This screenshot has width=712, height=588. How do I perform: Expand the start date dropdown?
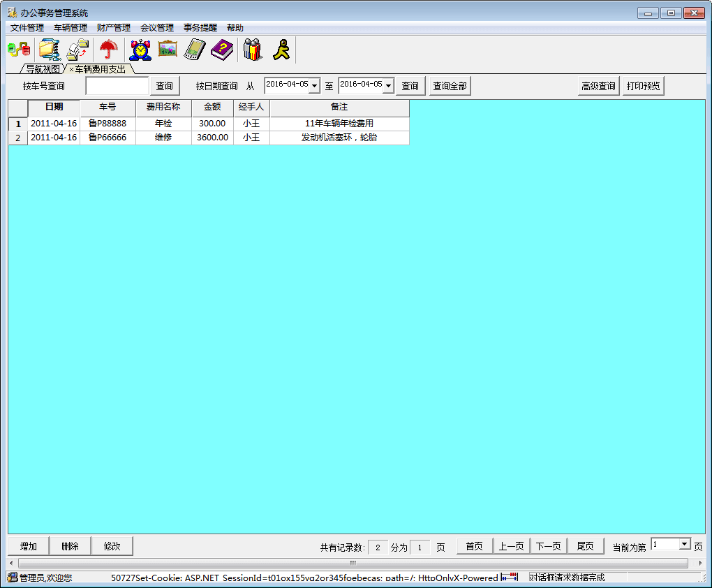click(314, 86)
